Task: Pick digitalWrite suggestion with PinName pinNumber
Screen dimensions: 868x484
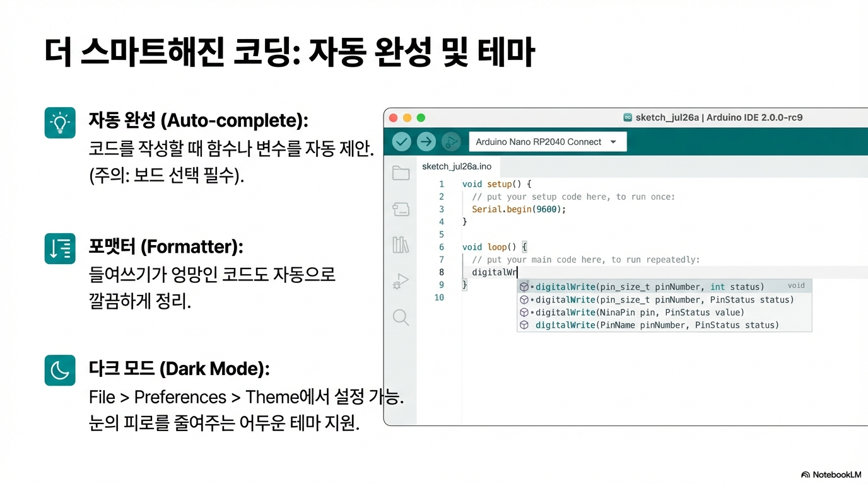Action: tap(657, 325)
